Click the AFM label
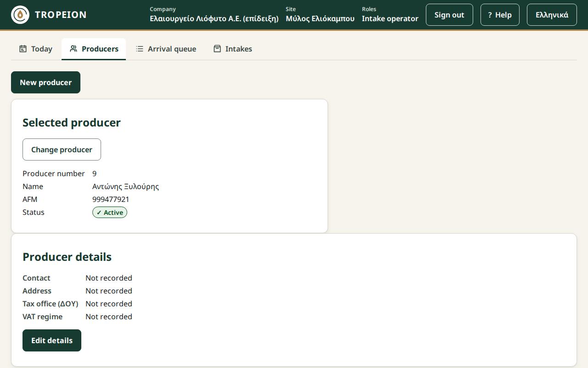588x368 pixels. (30, 199)
